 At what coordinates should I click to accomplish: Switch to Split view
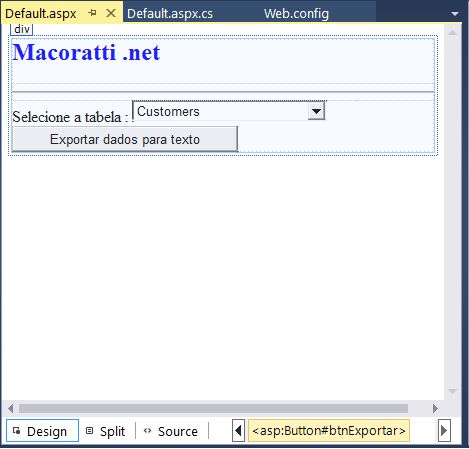pos(106,431)
